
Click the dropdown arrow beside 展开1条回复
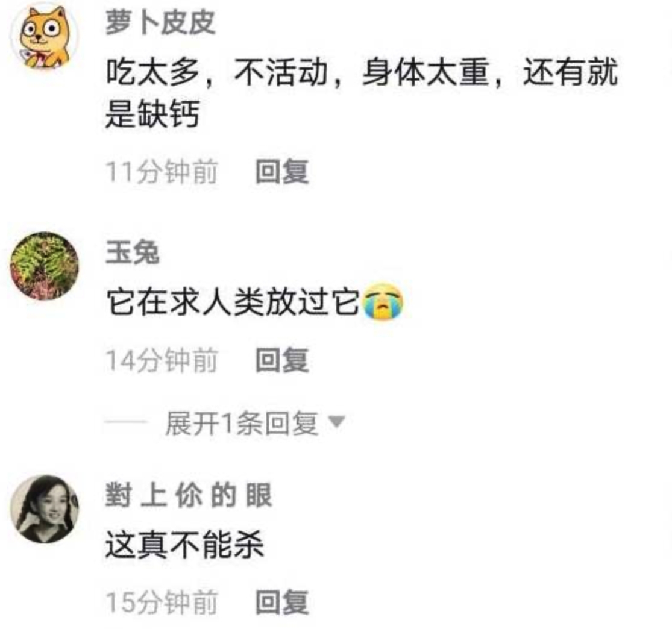[x=336, y=422]
